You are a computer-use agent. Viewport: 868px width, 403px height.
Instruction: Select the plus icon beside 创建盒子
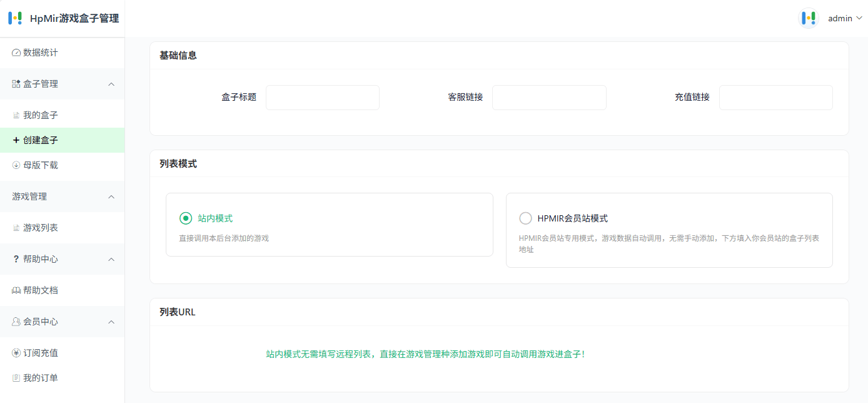pos(16,140)
